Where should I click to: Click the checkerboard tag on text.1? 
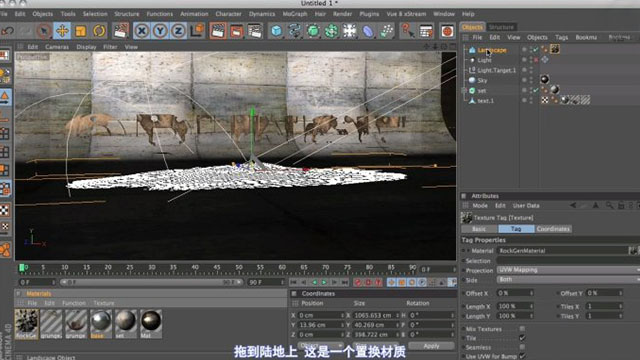[x=545, y=100]
